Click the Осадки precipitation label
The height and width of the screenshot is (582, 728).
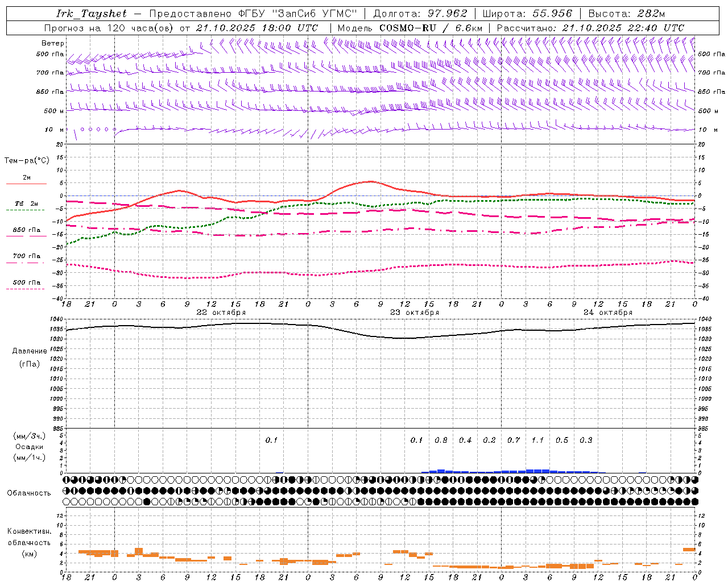click(x=30, y=447)
